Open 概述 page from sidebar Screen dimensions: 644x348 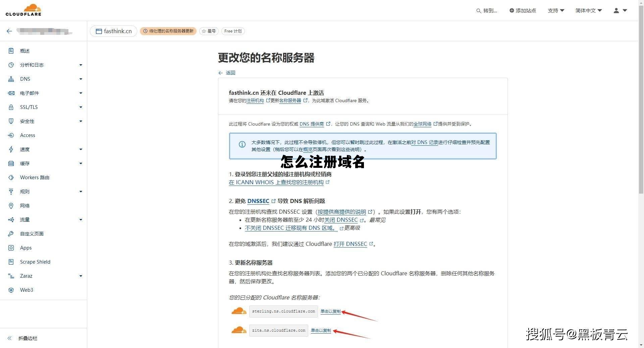pos(25,51)
